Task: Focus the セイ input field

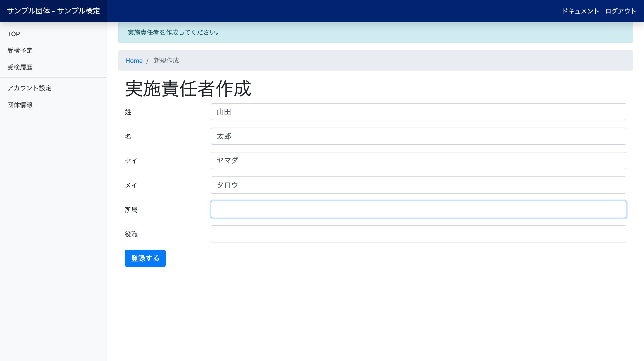Action: click(x=418, y=161)
